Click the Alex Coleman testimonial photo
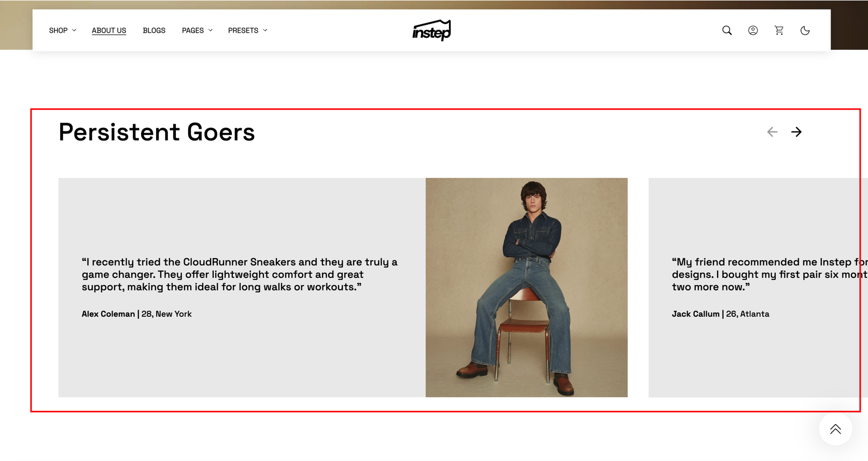 pos(526,288)
